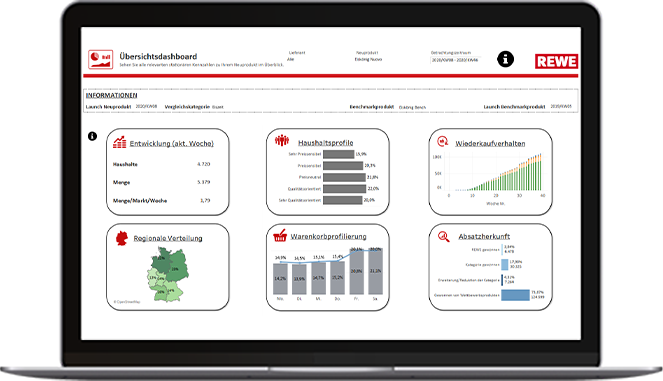Click the 17,90% Absatzherkunft bar
The height and width of the screenshot is (381, 663).
tap(505, 265)
